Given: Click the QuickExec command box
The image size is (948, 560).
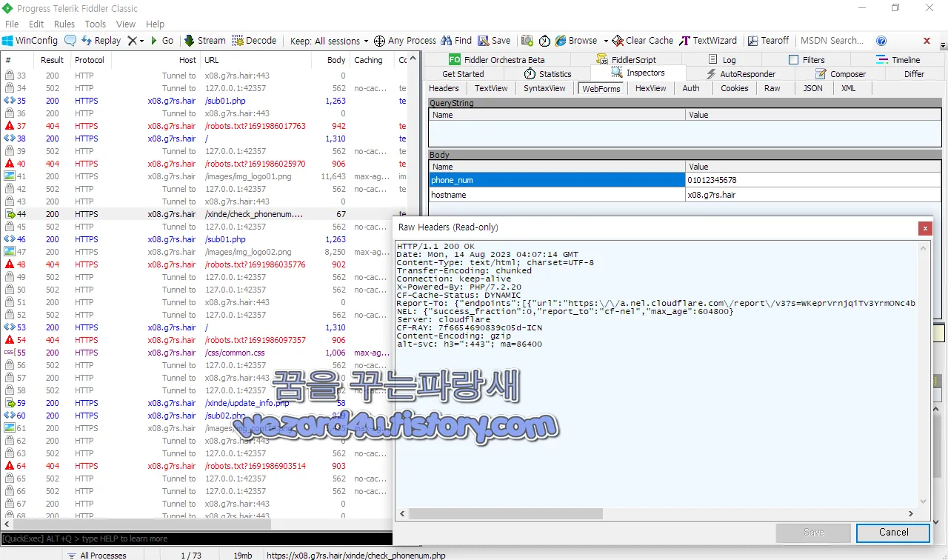Looking at the screenshot, I should pos(196,539).
